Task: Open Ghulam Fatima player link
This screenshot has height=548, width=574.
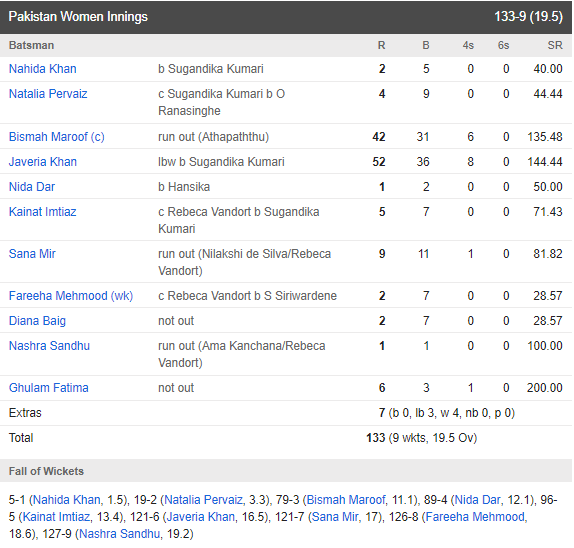Action: pyautogui.click(x=49, y=388)
